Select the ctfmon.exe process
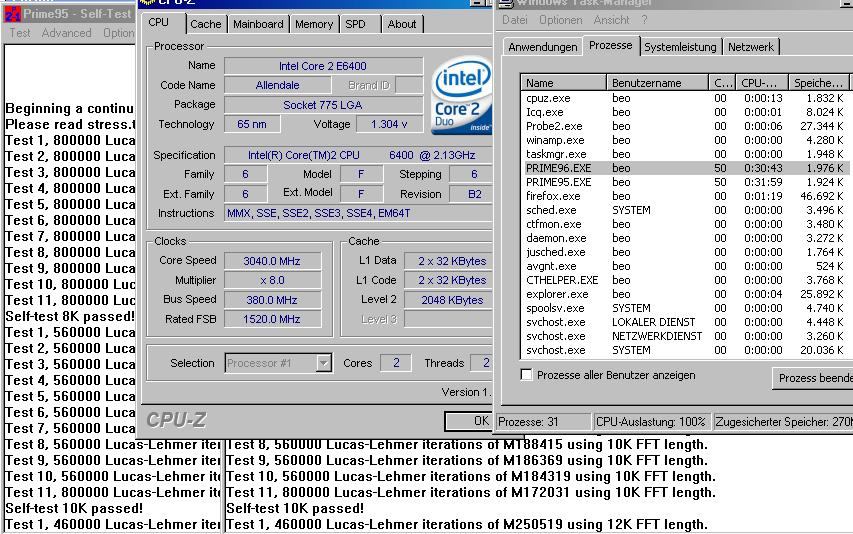The image size is (853, 534). click(x=684, y=224)
